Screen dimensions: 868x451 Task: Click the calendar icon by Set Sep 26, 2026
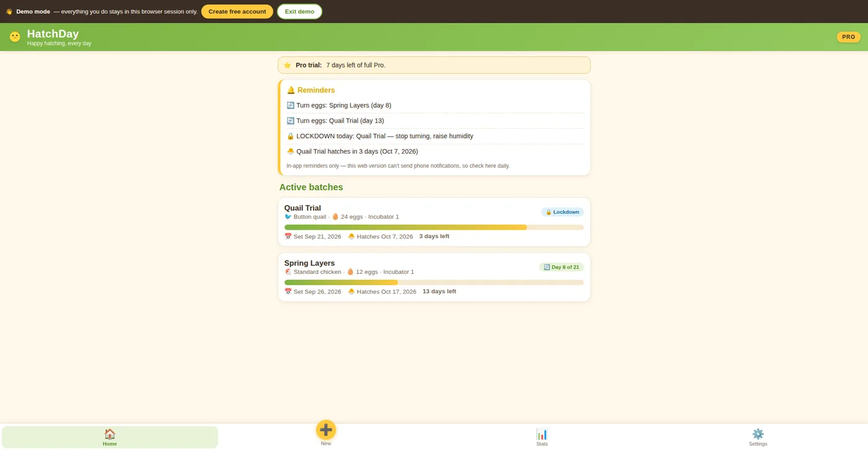[288, 292]
